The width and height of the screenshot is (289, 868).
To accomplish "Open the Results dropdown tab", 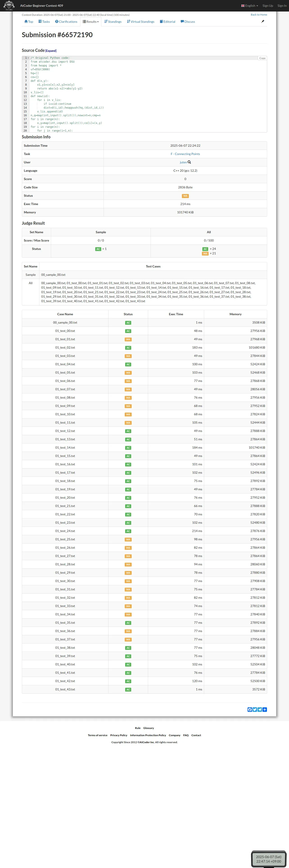I will (x=91, y=22).
